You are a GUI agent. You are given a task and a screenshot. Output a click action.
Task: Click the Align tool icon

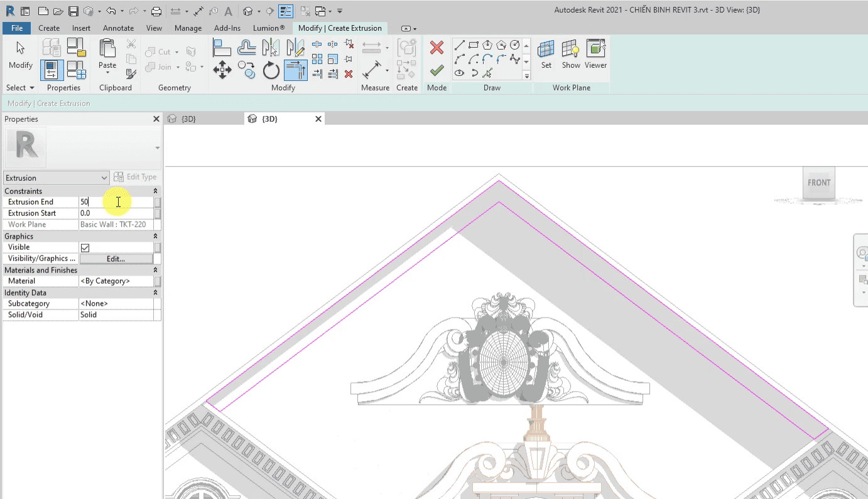pos(222,48)
